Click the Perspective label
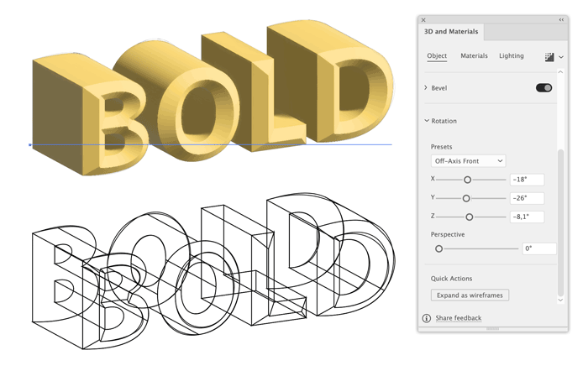 (x=448, y=234)
